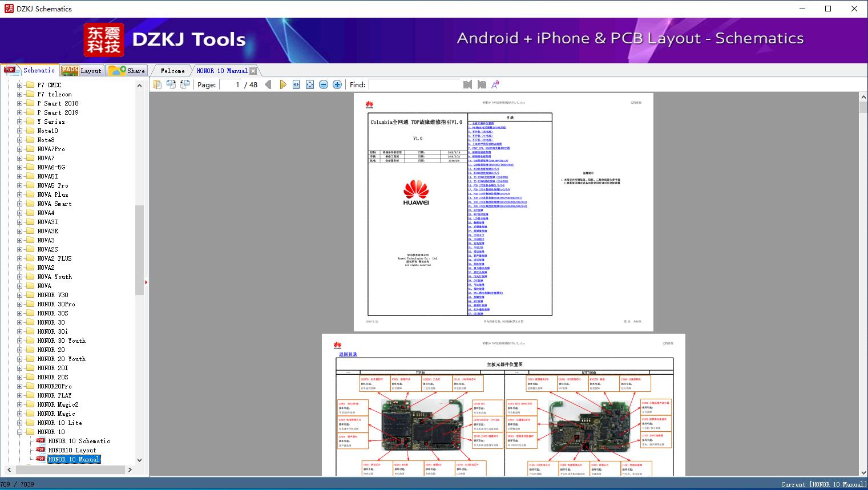Click the folder icon beside HONOR PLAY
Image resolution: width=868 pixels, height=490 pixels.
(x=30, y=395)
